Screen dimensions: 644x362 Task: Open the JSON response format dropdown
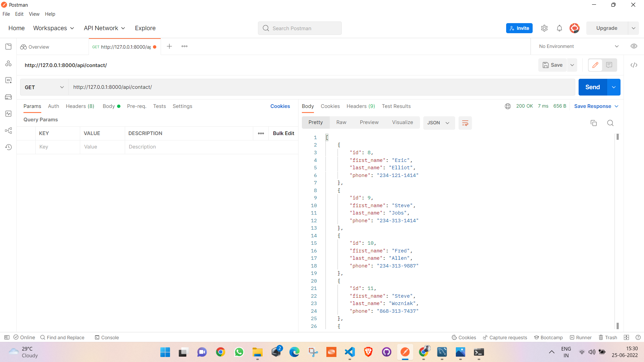click(x=439, y=123)
